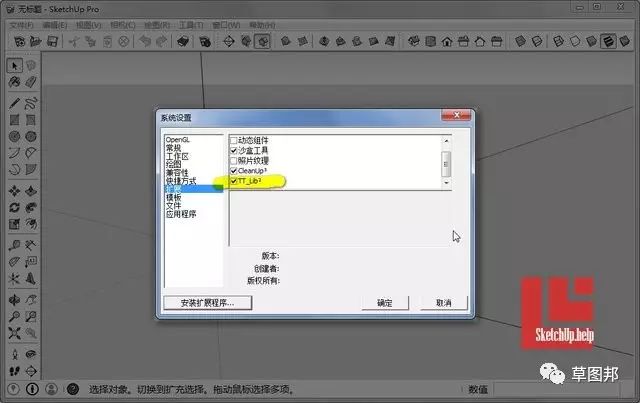Select 应用程序 in the category list
Screen dimensions: 640x403
[x=181, y=214]
